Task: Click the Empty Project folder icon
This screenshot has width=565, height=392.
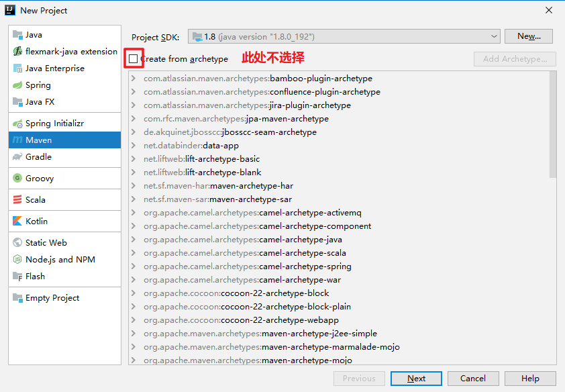Action: 17,297
